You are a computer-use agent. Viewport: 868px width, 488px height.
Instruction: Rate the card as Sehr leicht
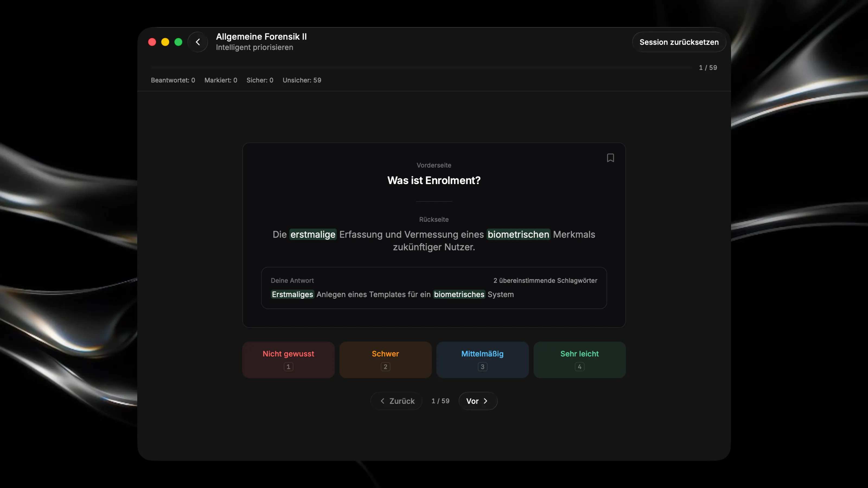579,360
